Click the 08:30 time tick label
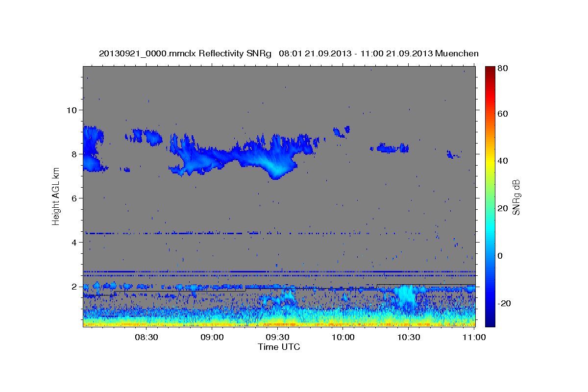 [x=147, y=337]
